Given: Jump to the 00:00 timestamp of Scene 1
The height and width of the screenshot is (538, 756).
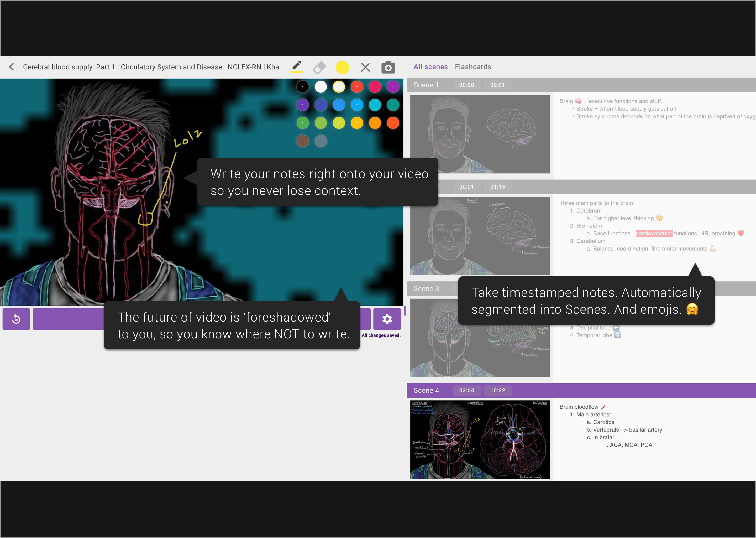Looking at the screenshot, I should (466, 85).
